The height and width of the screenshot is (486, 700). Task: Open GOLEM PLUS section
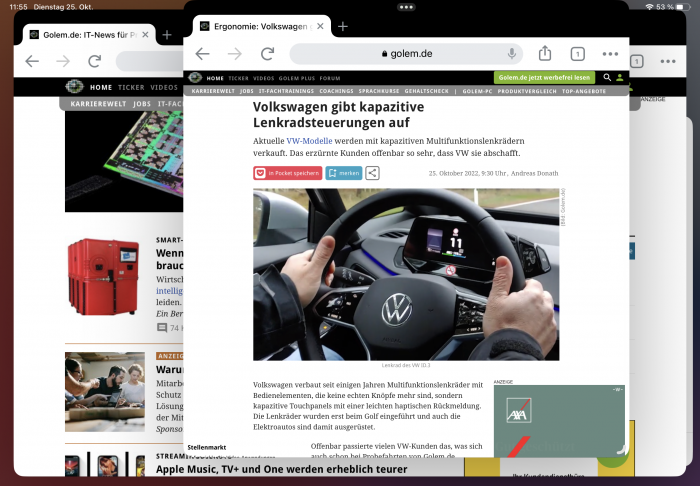pos(297,78)
